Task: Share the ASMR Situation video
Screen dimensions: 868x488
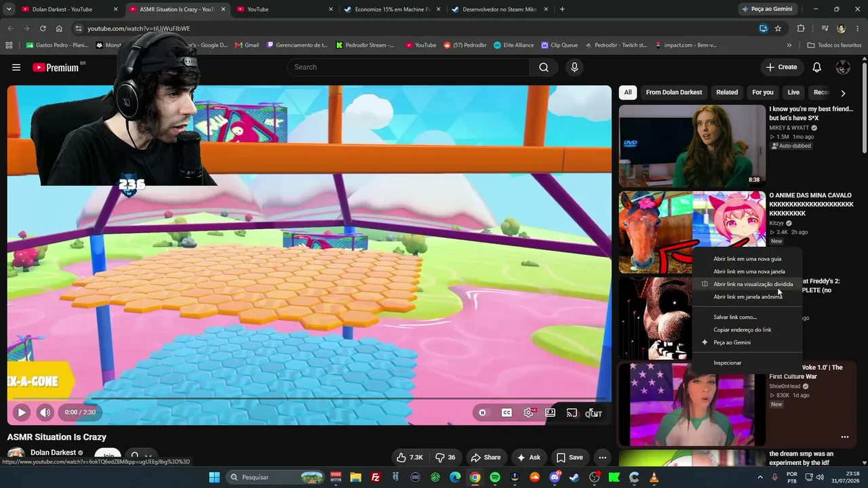Action: point(486,457)
